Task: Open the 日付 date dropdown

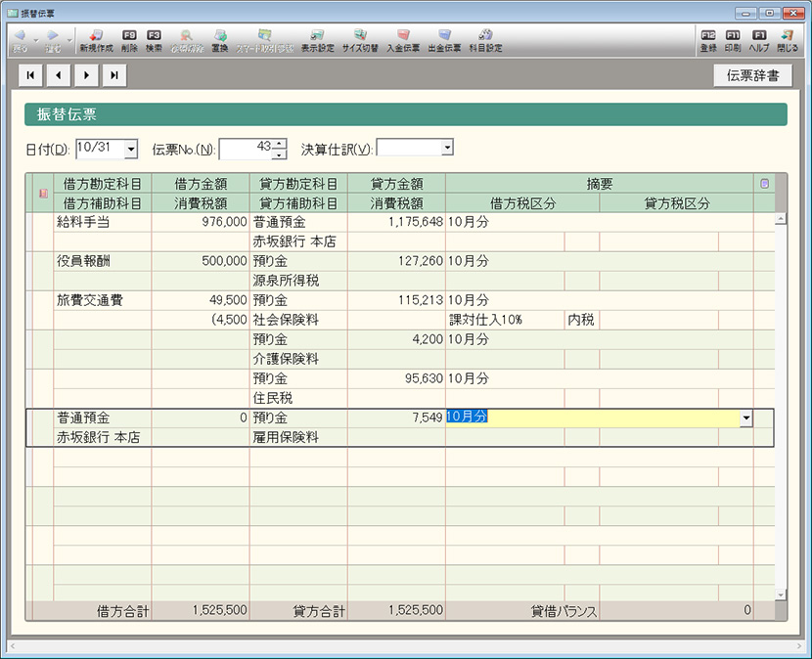Action: [x=131, y=149]
